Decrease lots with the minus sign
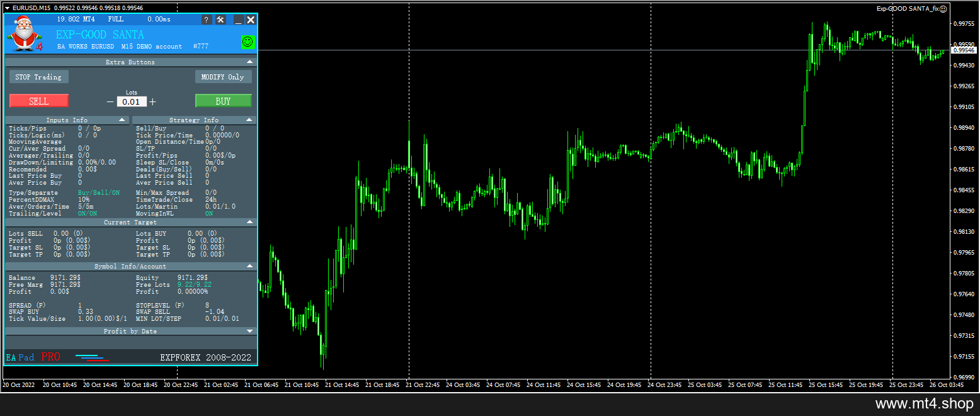Image resolution: width=980 pixels, height=416 pixels. click(110, 101)
